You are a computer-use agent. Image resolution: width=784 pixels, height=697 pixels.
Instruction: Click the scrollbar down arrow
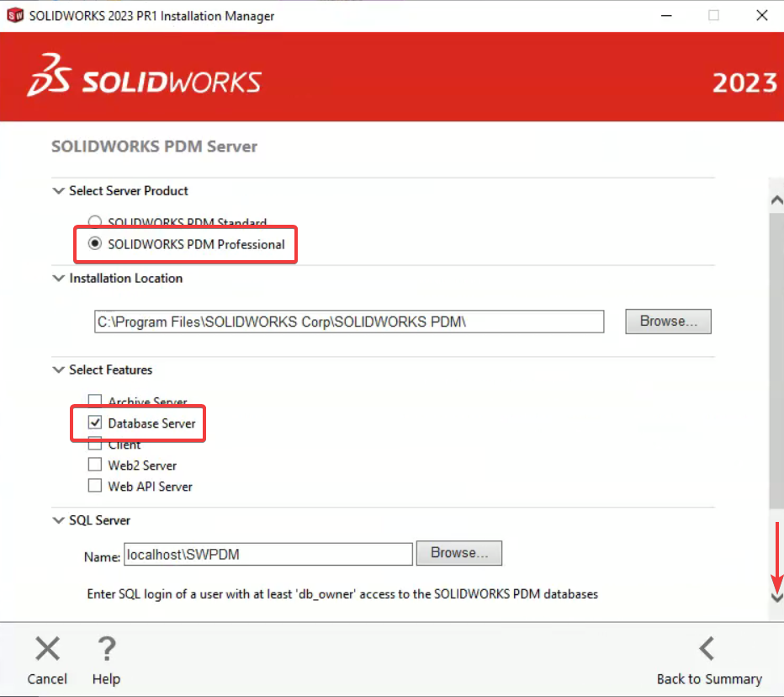coord(776,598)
